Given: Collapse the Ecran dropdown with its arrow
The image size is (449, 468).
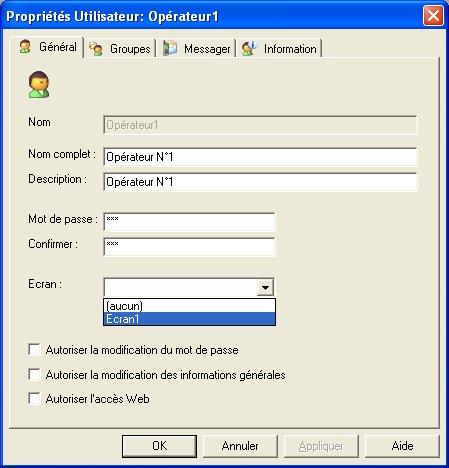Looking at the screenshot, I should tap(265, 287).
